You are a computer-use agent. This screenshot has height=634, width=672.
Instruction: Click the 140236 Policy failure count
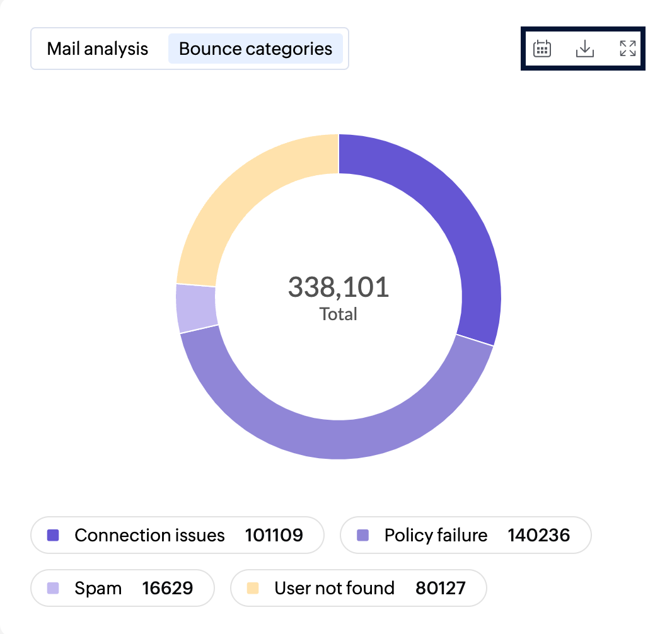538,535
